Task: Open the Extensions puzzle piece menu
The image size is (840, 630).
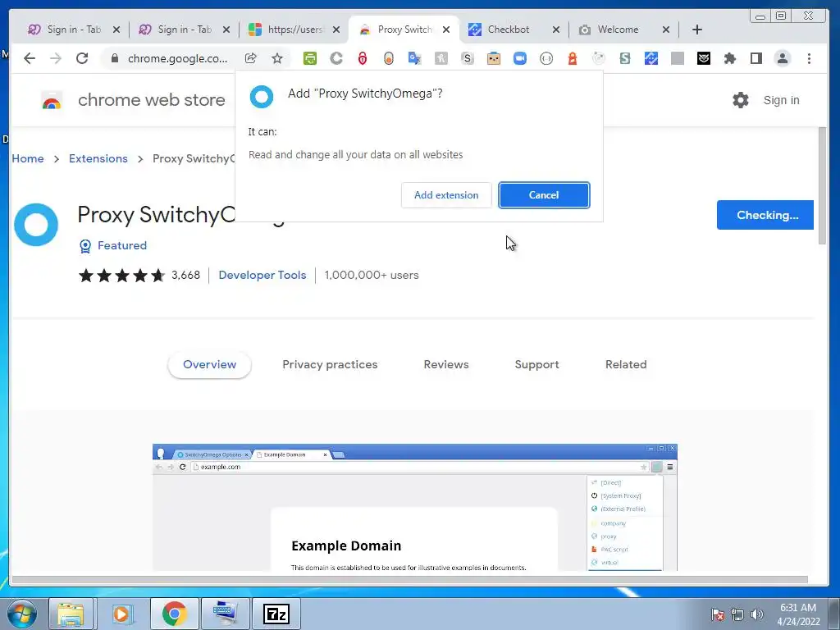Action: click(x=729, y=58)
